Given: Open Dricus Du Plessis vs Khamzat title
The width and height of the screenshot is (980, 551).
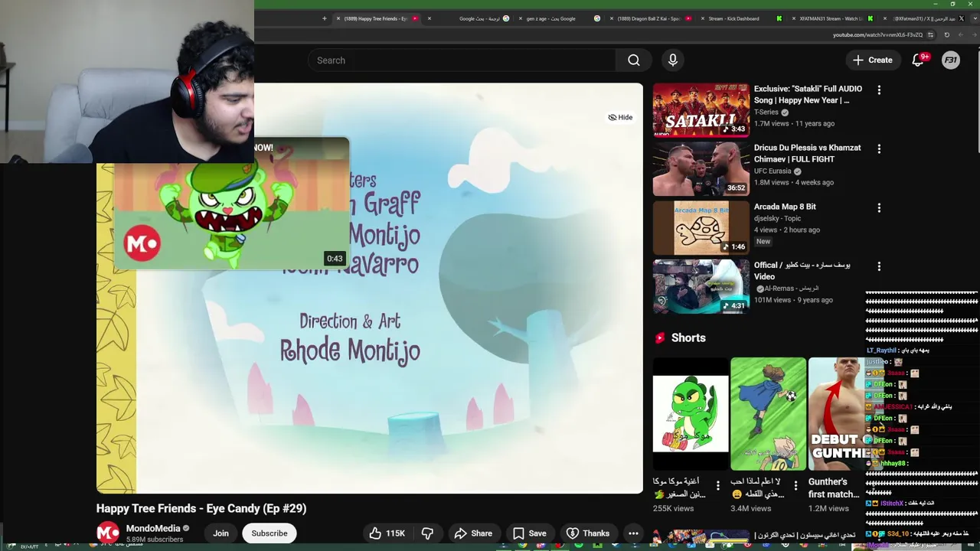Looking at the screenshot, I should tap(807, 154).
